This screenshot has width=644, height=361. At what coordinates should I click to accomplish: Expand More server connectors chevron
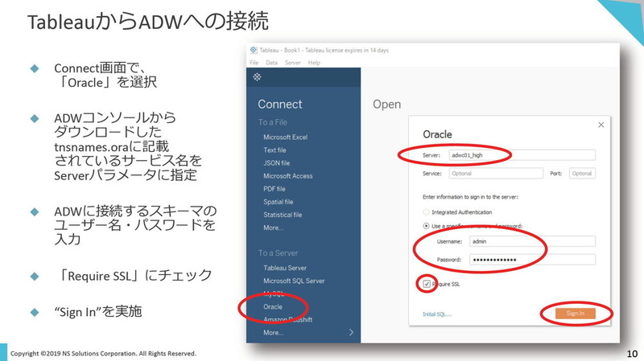351,332
